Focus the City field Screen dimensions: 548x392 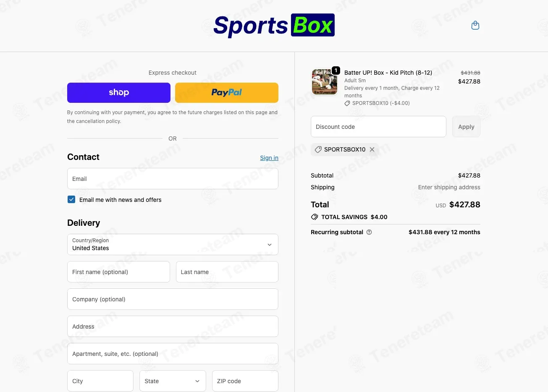(x=100, y=381)
